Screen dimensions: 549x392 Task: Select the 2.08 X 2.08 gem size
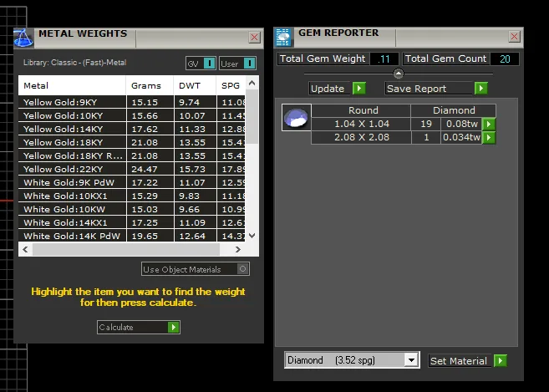(x=361, y=137)
